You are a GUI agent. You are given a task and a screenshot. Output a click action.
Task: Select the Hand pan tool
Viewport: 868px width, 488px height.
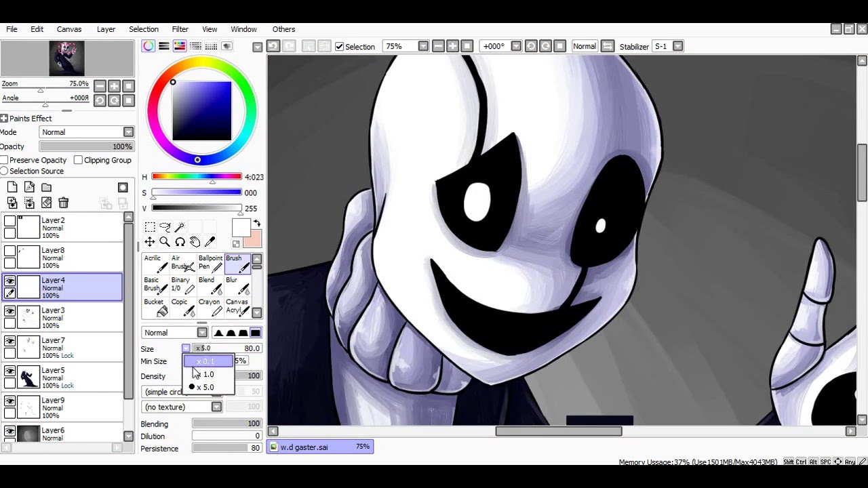tap(195, 242)
